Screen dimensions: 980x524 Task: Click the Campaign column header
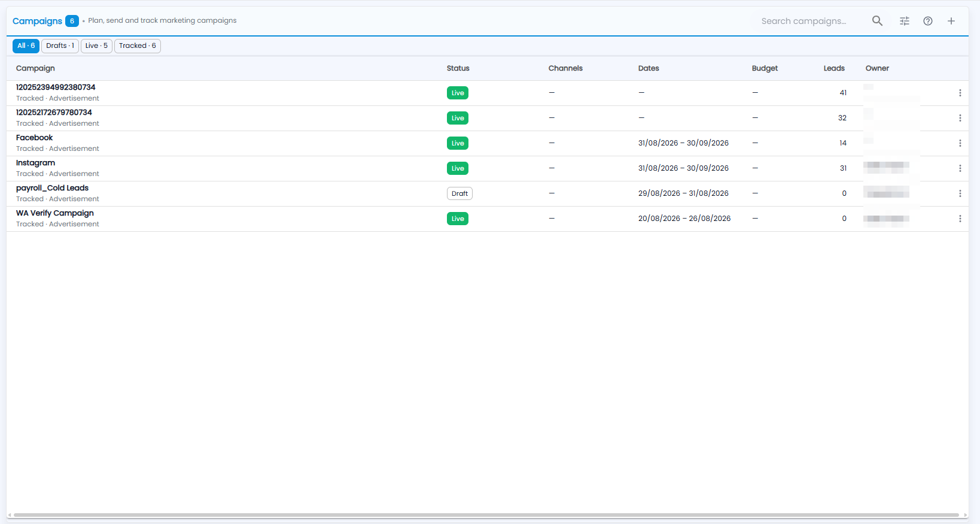pyautogui.click(x=35, y=68)
